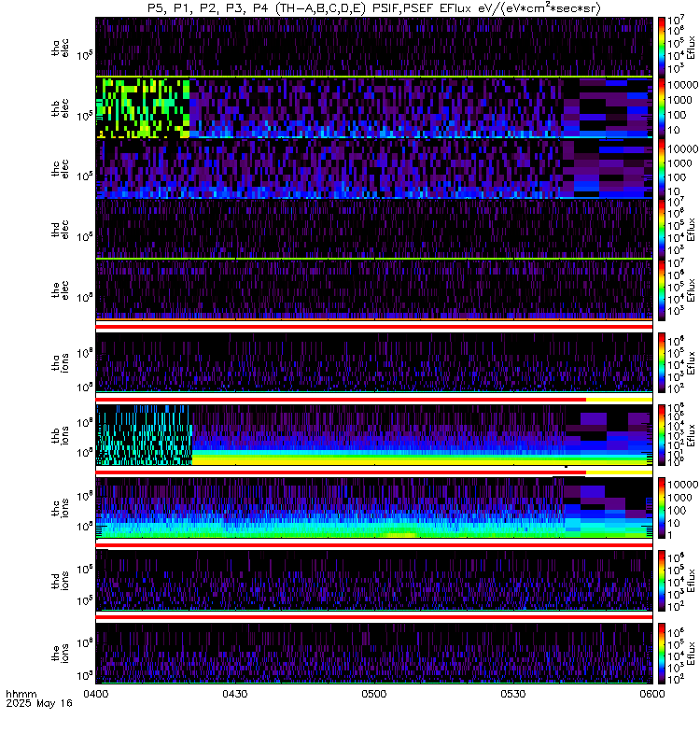700x747 pixels.
Task: Click the Eflux label of the the elec color bar
Action: pos(691,289)
